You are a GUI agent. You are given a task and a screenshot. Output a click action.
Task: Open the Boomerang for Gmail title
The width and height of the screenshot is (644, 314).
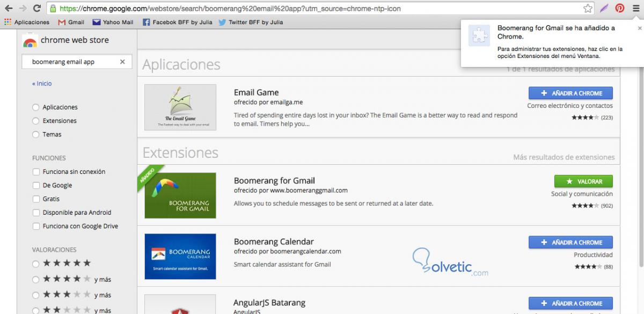(x=274, y=180)
